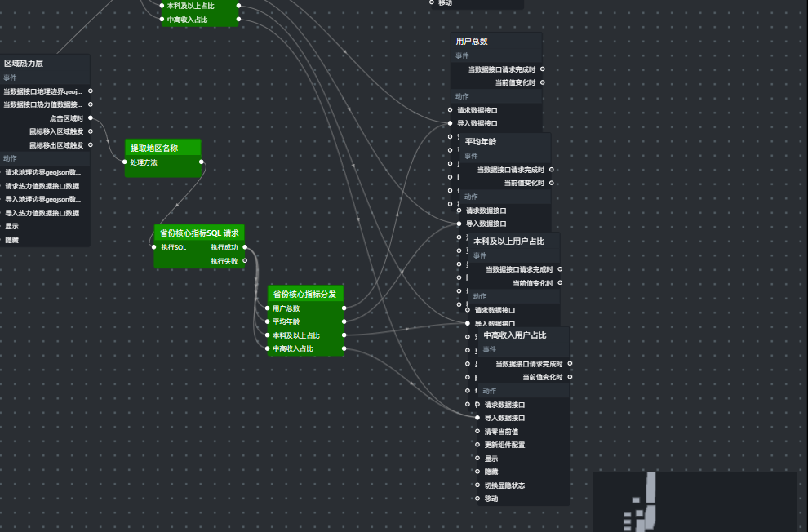Select the 区域热力层 node title
Viewport: 808px width, 532px height.
(x=24, y=64)
